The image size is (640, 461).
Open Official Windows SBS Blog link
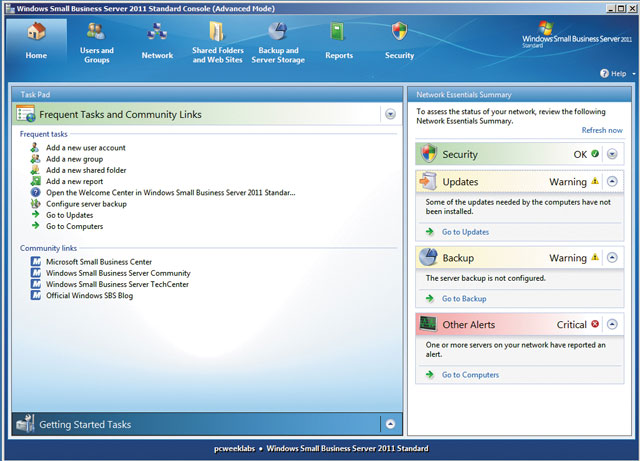[x=89, y=295]
